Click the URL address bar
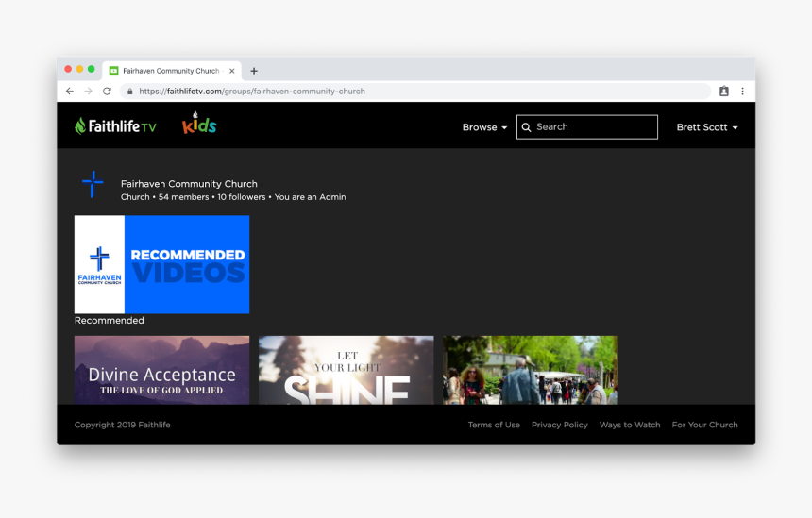The width and height of the screenshot is (812, 518). 415,92
